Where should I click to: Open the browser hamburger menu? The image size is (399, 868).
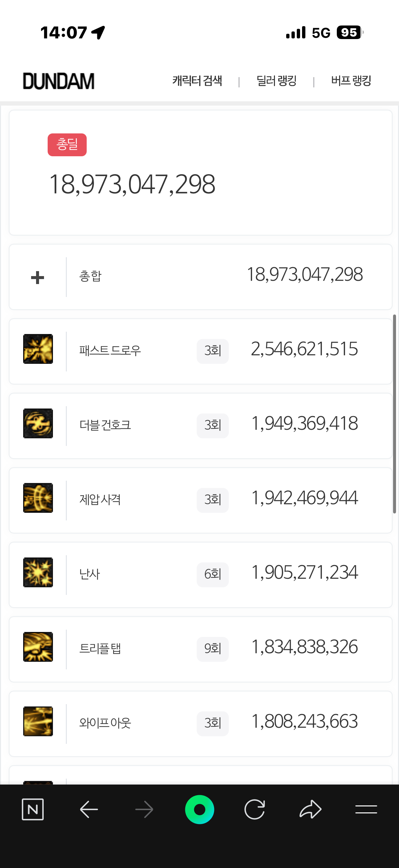pyautogui.click(x=366, y=809)
